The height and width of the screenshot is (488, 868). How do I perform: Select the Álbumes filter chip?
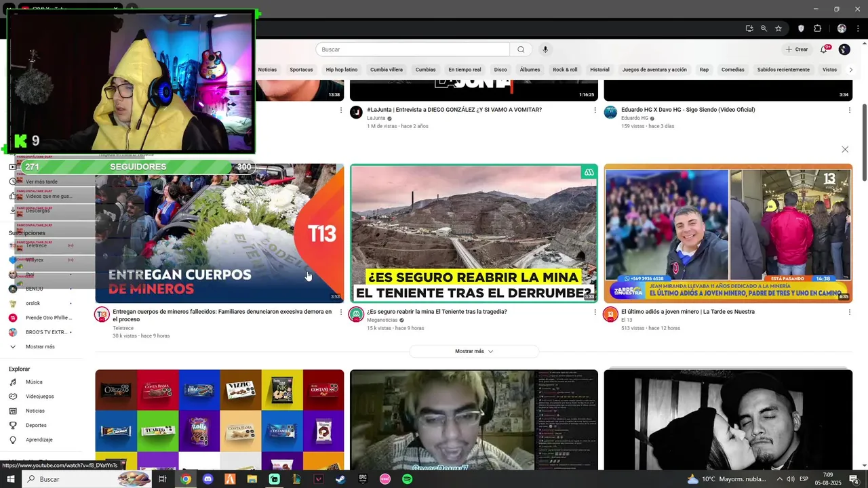point(530,70)
